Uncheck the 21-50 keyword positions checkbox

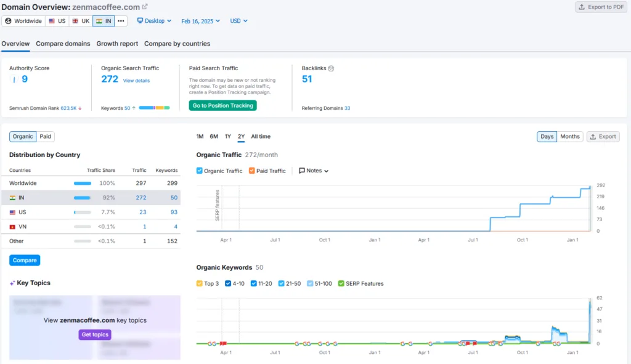pos(281,283)
